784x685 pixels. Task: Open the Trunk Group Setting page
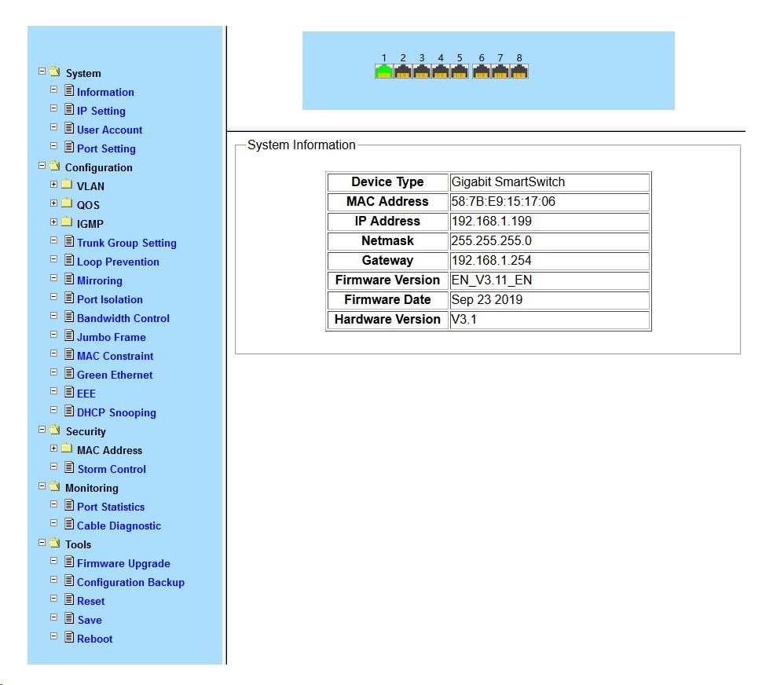126,243
